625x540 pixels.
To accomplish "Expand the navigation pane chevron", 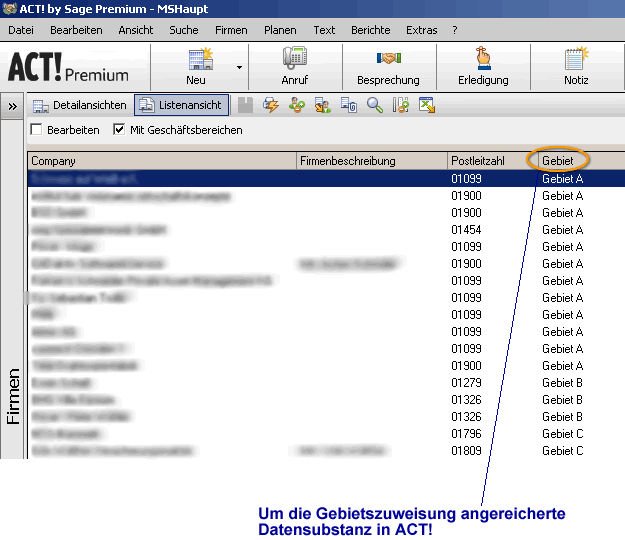I will (12, 105).
